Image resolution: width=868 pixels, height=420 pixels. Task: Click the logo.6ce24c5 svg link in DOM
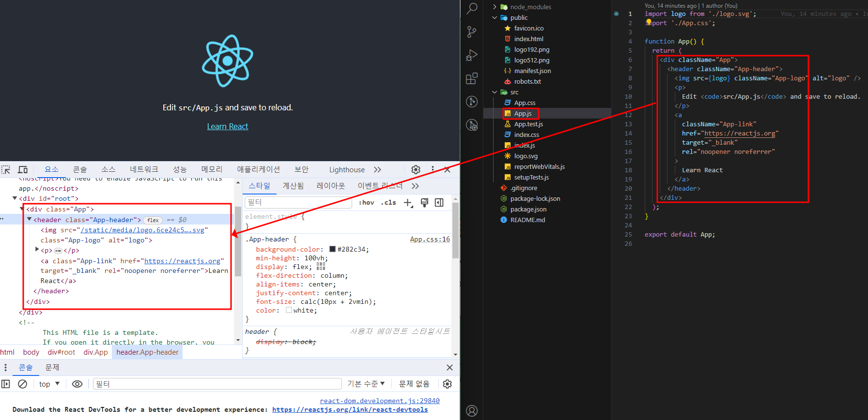point(142,230)
